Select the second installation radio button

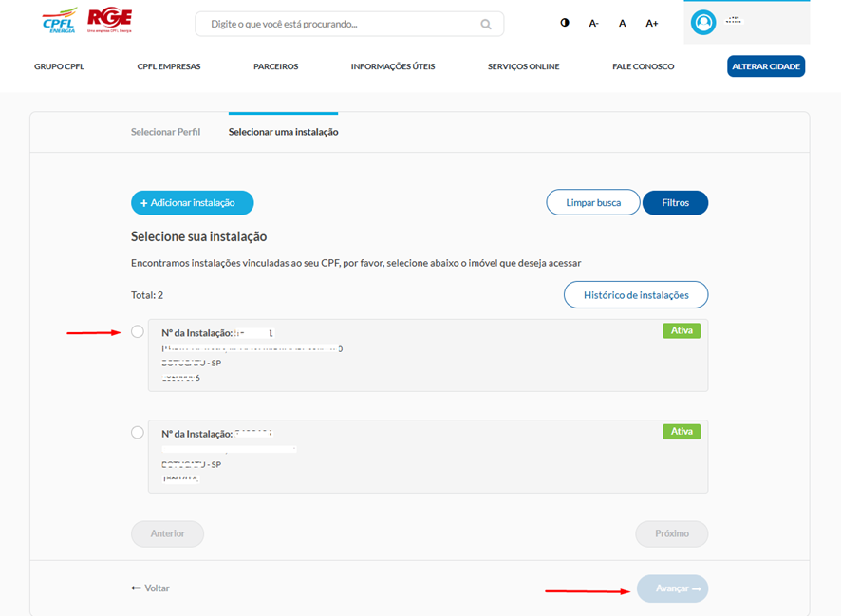tap(138, 432)
